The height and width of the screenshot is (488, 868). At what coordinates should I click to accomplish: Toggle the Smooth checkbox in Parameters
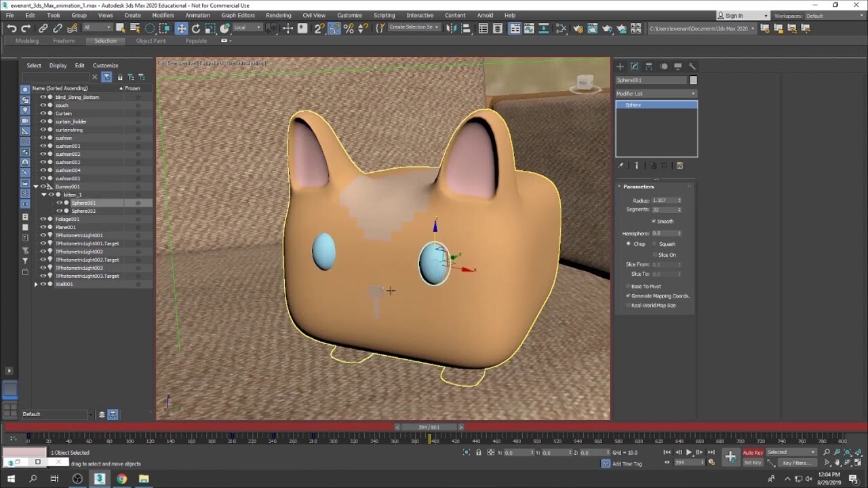[654, 221]
